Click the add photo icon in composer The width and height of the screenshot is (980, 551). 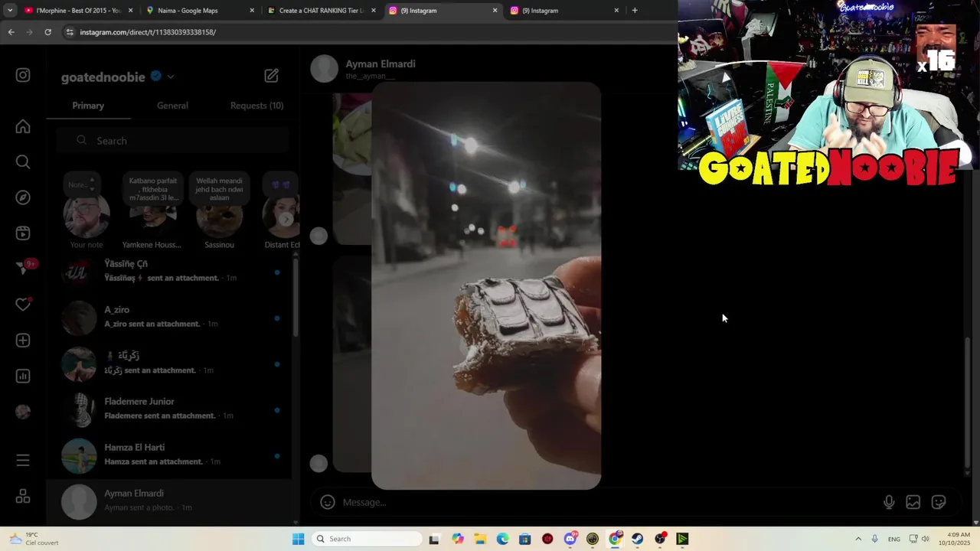913,502
